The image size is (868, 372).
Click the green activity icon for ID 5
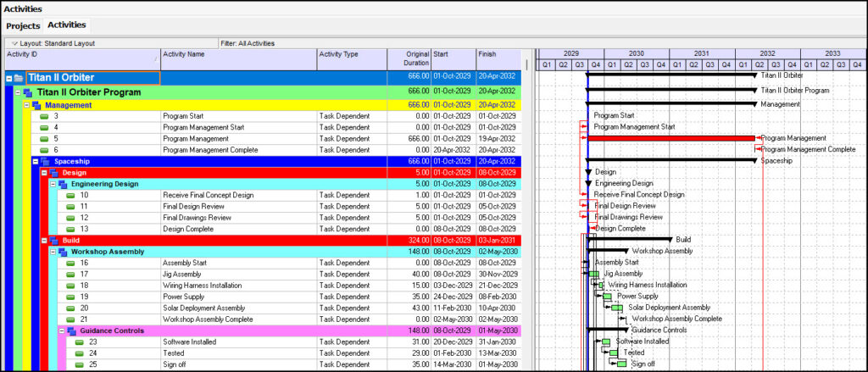click(x=45, y=139)
